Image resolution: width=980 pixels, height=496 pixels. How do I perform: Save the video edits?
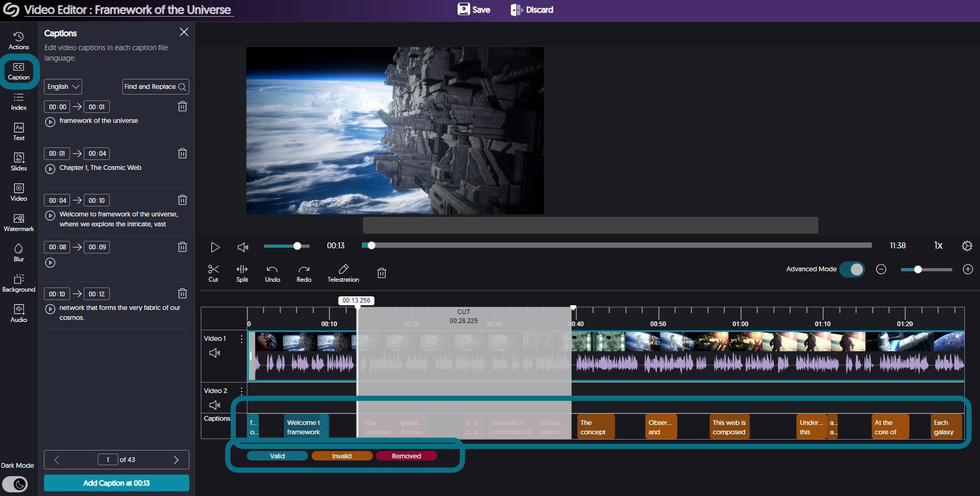[x=474, y=9]
